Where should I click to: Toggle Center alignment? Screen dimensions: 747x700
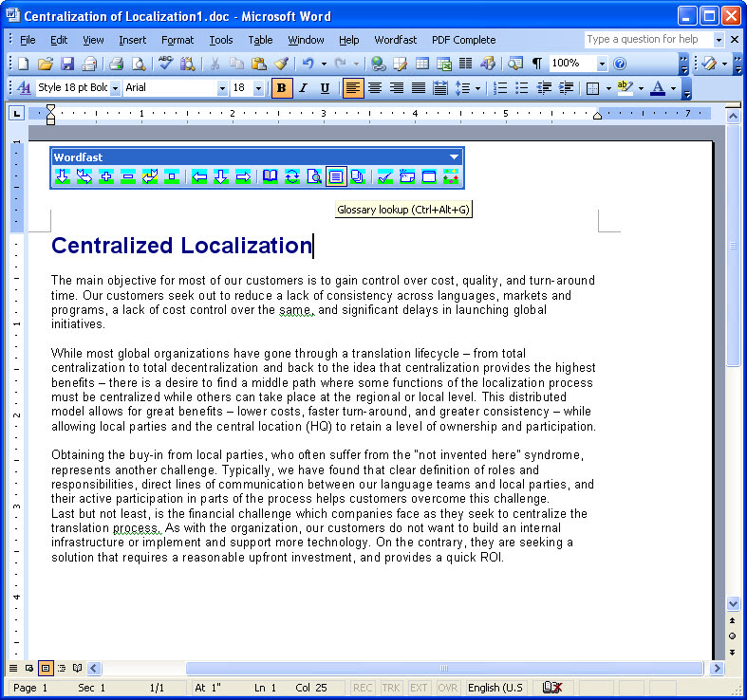[375, 88]
